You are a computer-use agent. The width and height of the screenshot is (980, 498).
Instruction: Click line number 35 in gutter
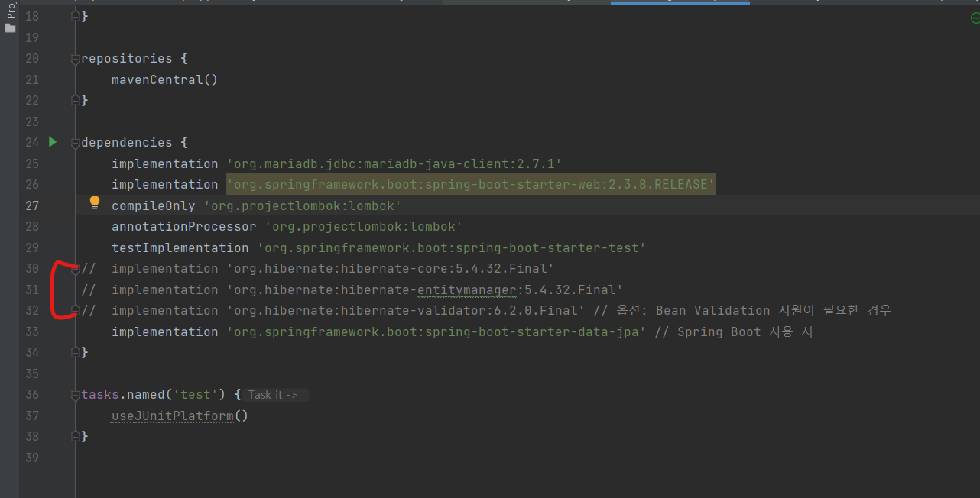click(32, 373)
